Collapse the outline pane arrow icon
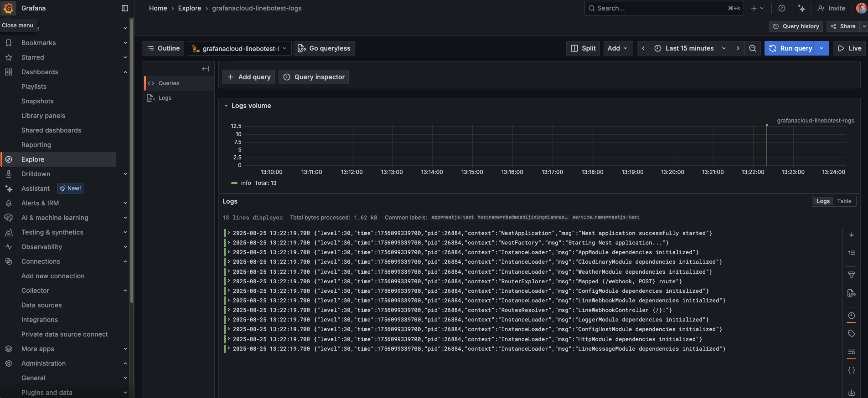 click(x=206, y=69)
